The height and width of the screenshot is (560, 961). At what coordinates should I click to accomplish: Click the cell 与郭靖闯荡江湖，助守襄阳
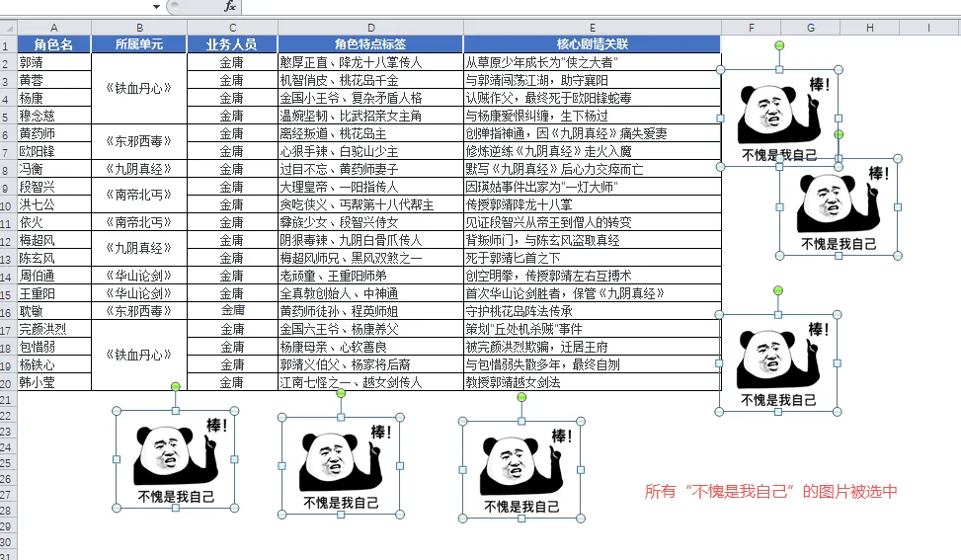pos(592,80)
